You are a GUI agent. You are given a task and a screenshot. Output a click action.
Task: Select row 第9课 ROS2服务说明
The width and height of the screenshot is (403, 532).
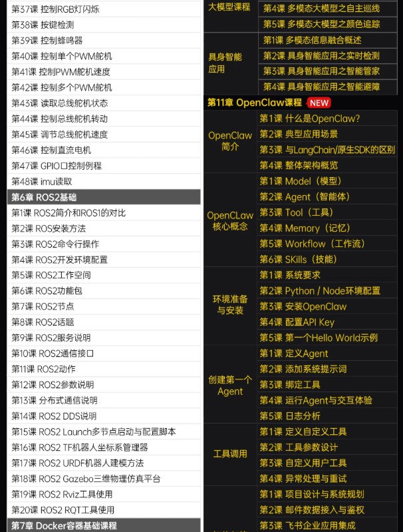click(104, 338)
